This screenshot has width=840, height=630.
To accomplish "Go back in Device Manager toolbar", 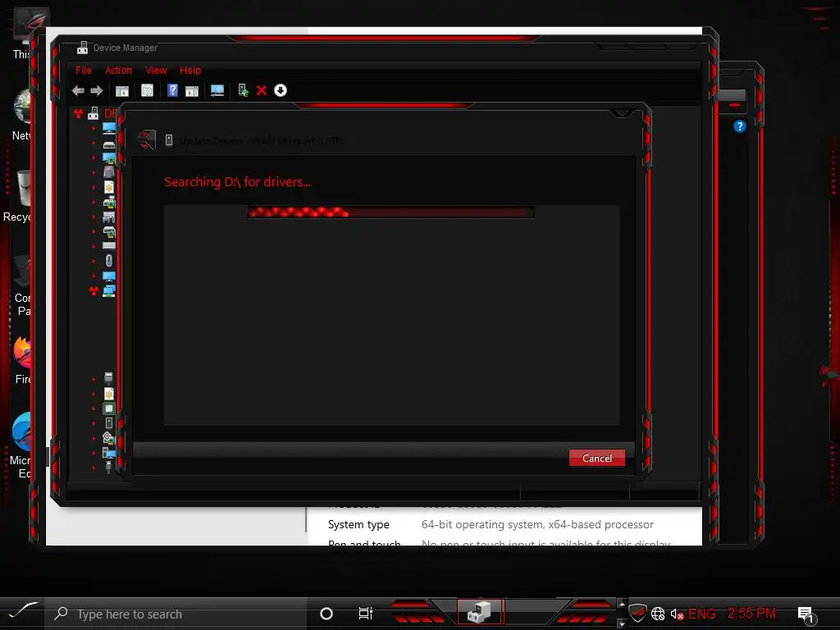I will click(x=78, y=90).
